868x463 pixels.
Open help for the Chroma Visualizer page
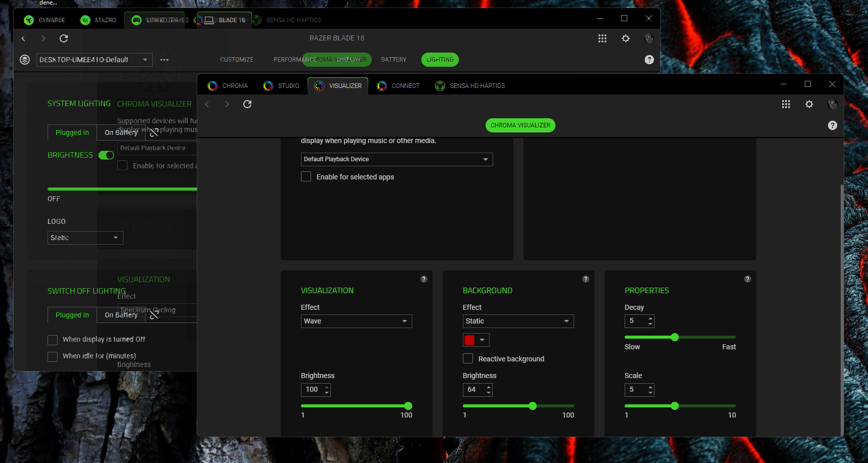click(833, 125)
